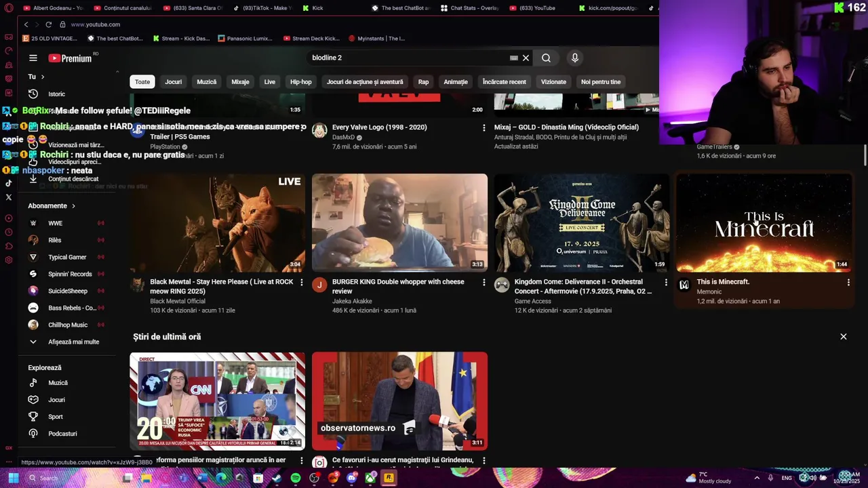Select the Noi pentru tine chip
Image resolution: width=868 pixels, height=488 pixels.
pyautogui.click(x=601, y=82)
